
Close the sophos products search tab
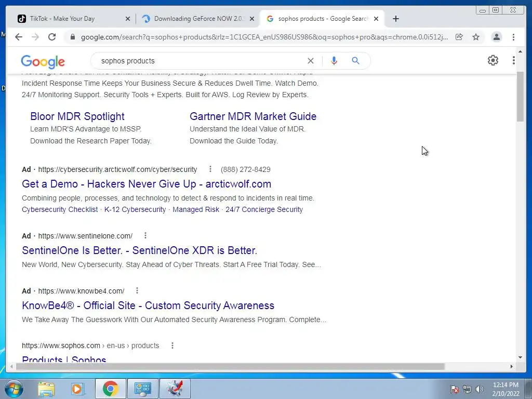(376, 19)
